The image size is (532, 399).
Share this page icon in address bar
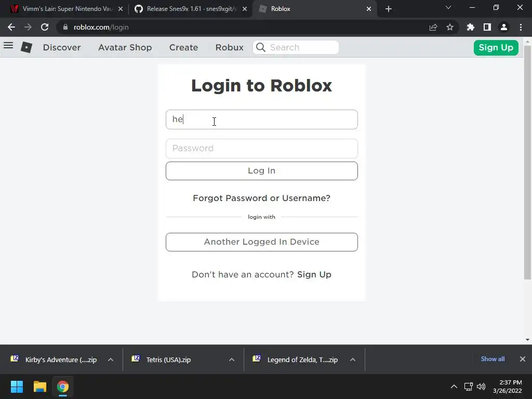click(433, 27)
